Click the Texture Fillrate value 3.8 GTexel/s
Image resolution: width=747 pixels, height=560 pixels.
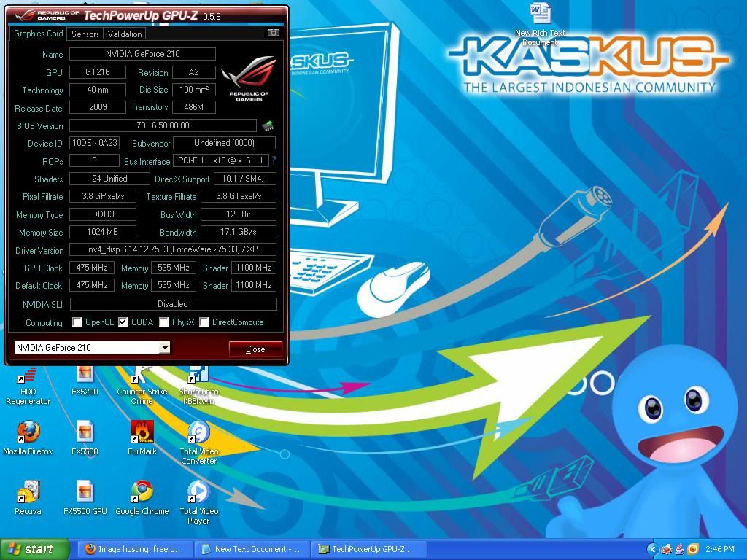pos(239,196)
